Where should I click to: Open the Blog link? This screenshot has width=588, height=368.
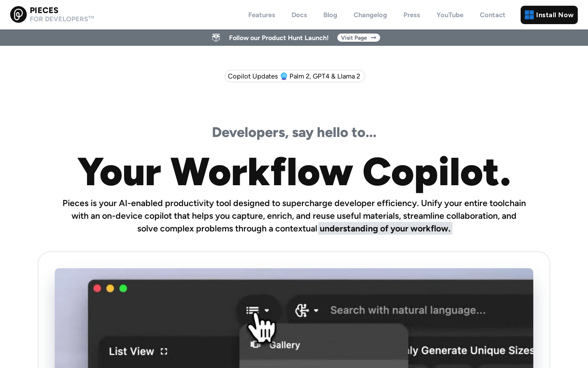[330, 15]
